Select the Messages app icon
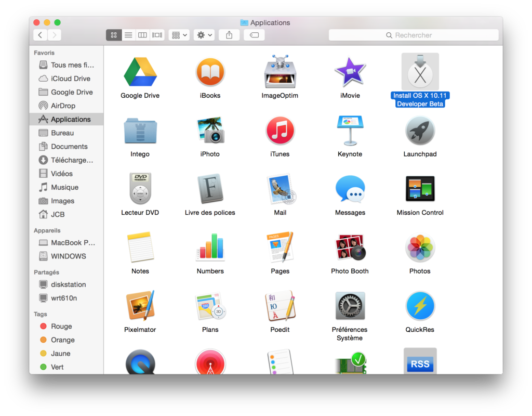 (x=350, y=189)
